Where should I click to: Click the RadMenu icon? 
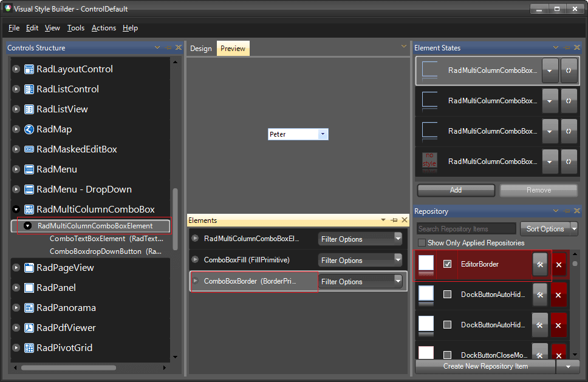click(29, 169)
